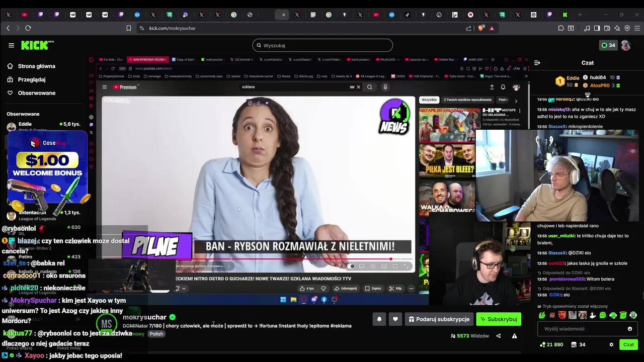
Task: Open Brave VPN shield icon
Action: point(627,28)
